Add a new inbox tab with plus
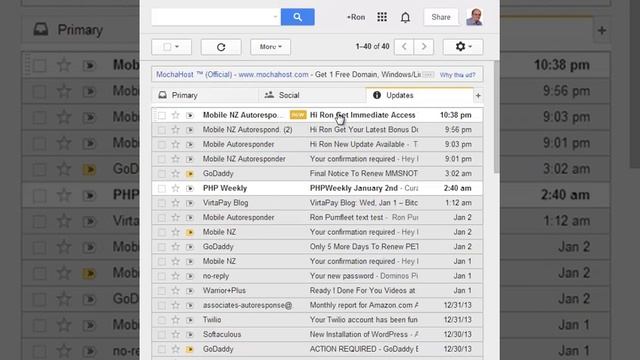The width and height of the screenshot is (640, 360). click(478, 96)
